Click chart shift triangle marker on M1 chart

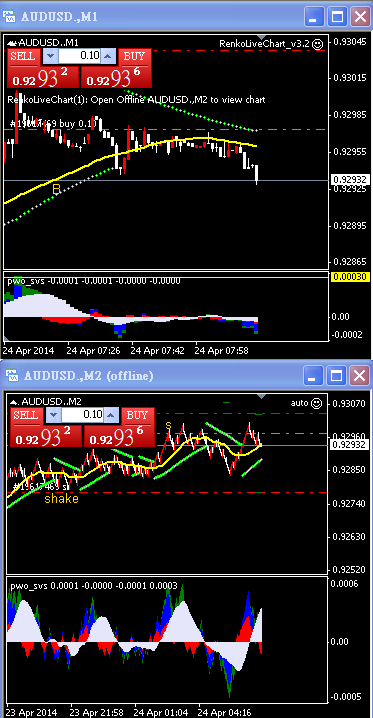[261, 37]
